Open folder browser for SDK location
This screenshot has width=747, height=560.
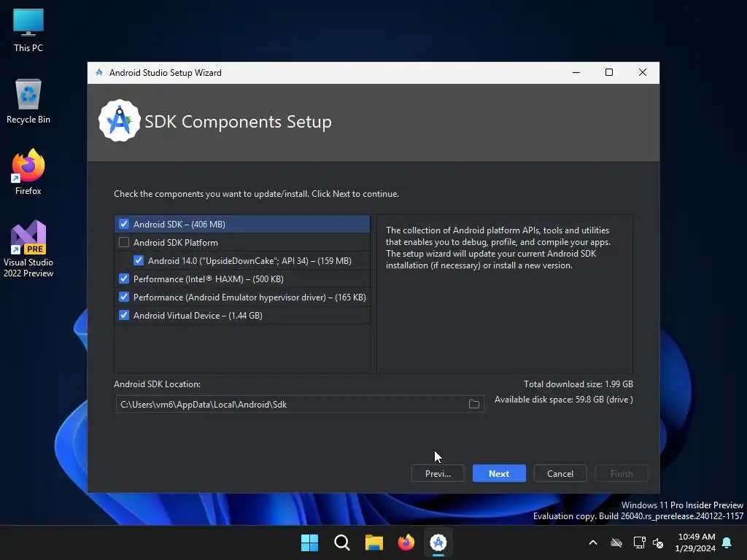click(x=474, y=404)
